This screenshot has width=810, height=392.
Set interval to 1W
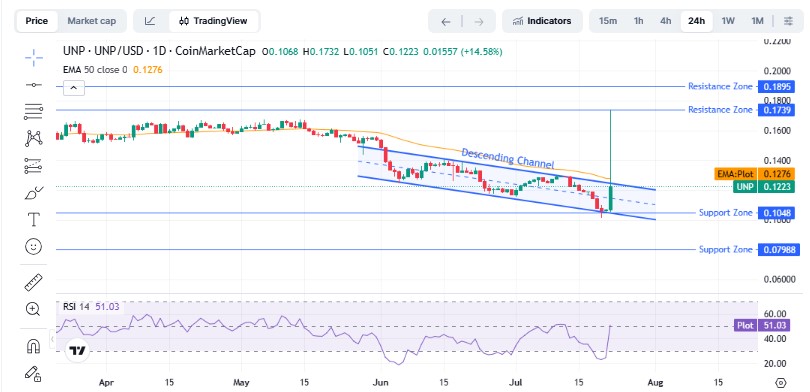728,21
